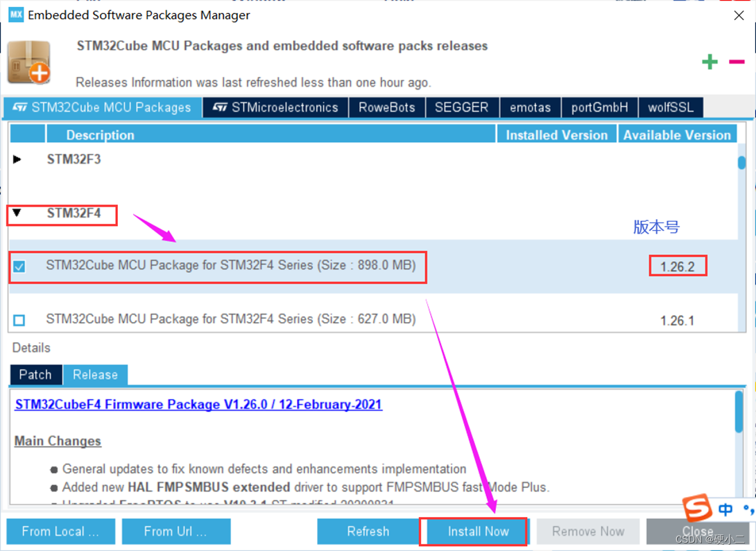Click the From Local button
The width and height of the screenshot is (756, 551).
coord(60,532)
